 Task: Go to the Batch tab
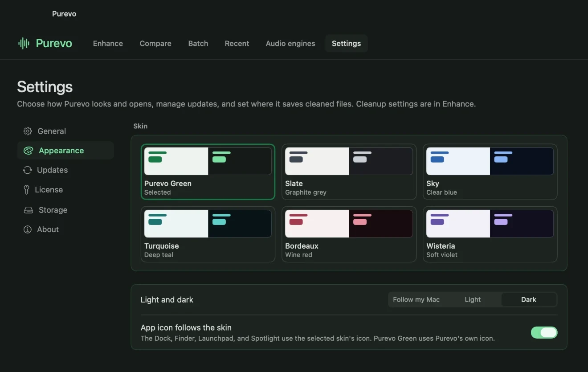(198, 43)
